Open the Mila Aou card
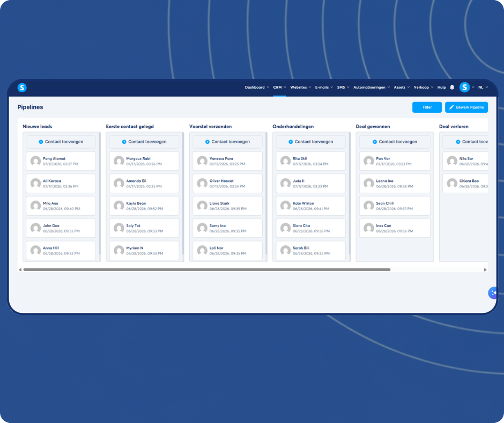The width and height of the screenshot is (504, 423). click(x=61, y=206)
